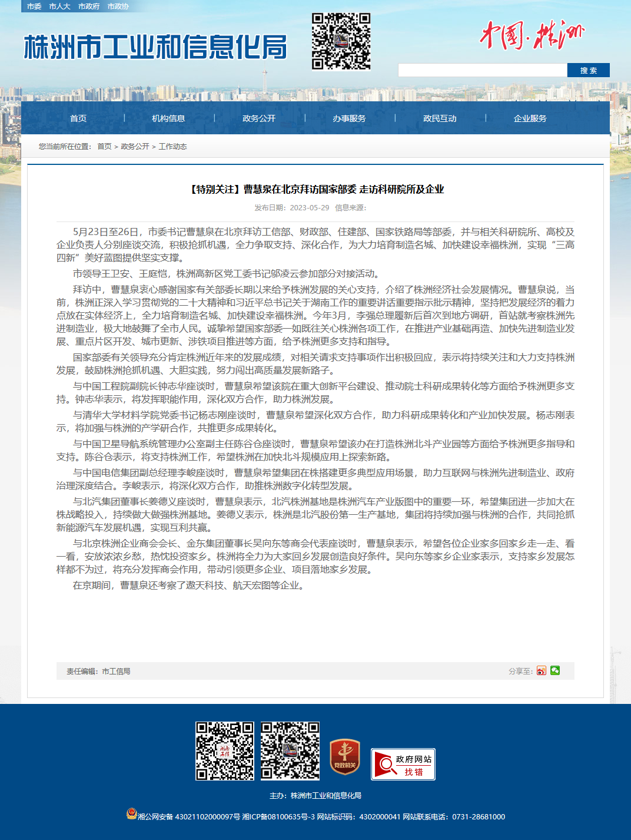The image size is (631, 840).
Task: Click the second footer QR code
Action: coord(290,751)
